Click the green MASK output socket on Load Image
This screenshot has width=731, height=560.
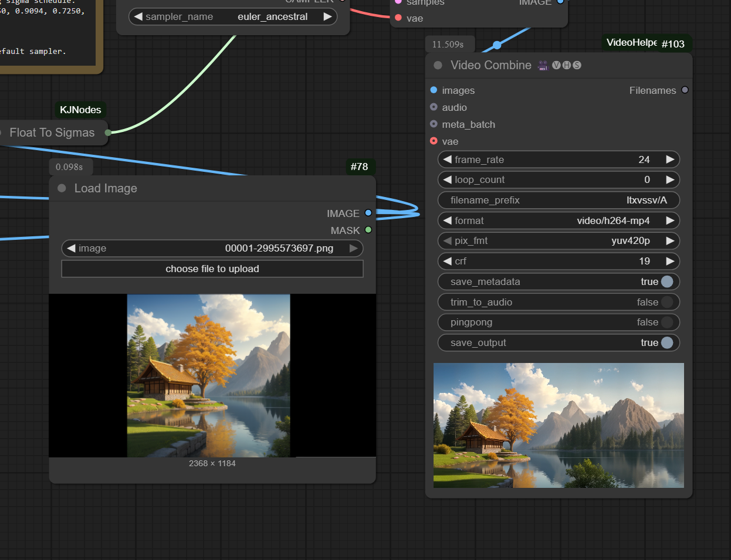368,230
